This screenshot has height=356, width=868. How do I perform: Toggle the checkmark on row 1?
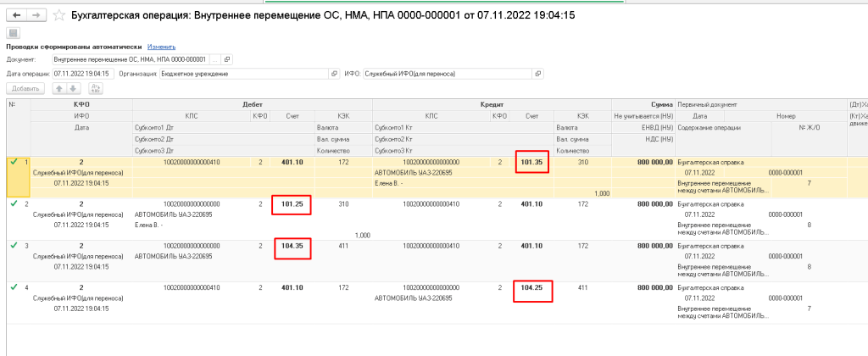click(14, 162)
